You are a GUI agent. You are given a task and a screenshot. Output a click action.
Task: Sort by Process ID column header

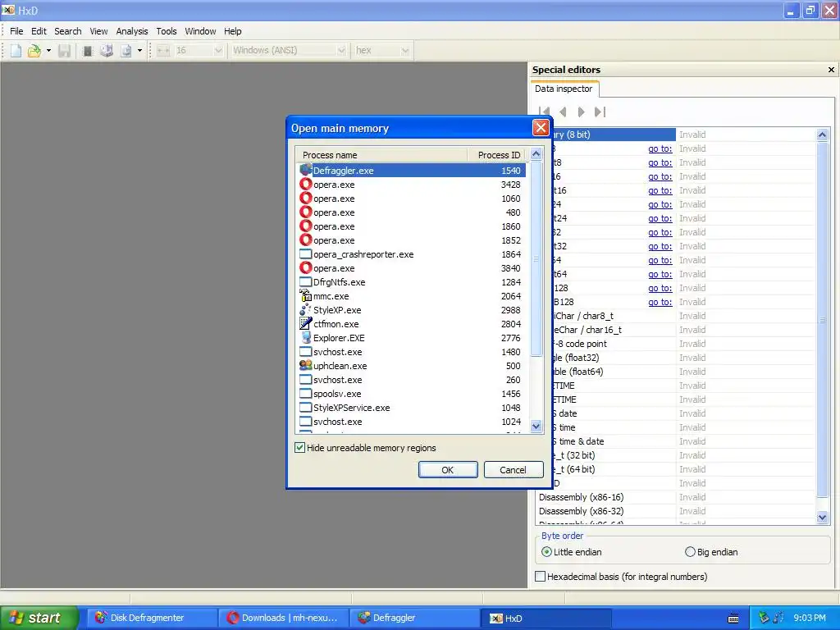coord(498,155)
